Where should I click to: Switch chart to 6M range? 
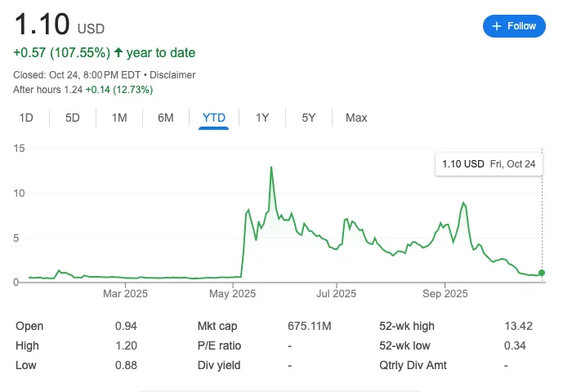tap(166, 118)
